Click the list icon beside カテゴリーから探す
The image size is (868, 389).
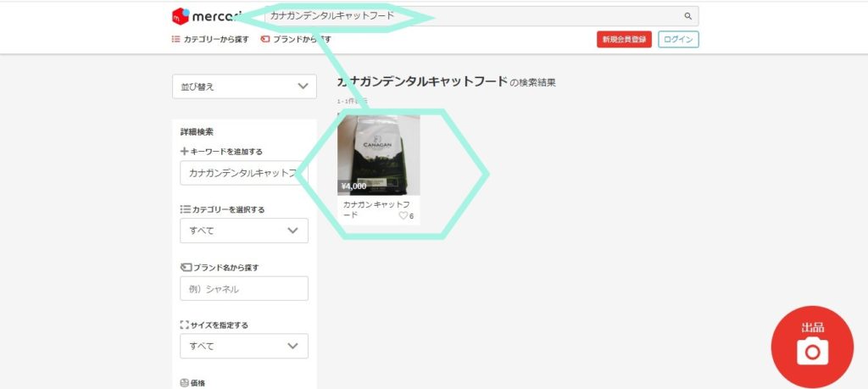pyautogui.click(x=176, y=40)
